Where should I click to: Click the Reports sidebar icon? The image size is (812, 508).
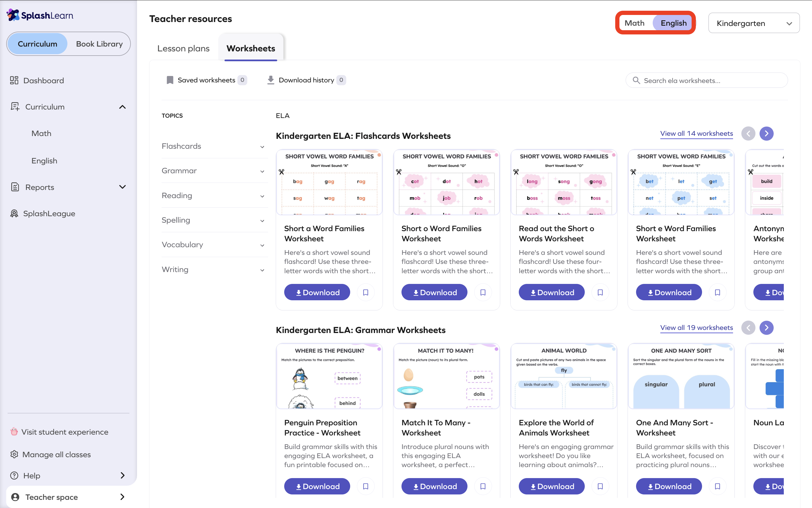click(x=15, y=187)
